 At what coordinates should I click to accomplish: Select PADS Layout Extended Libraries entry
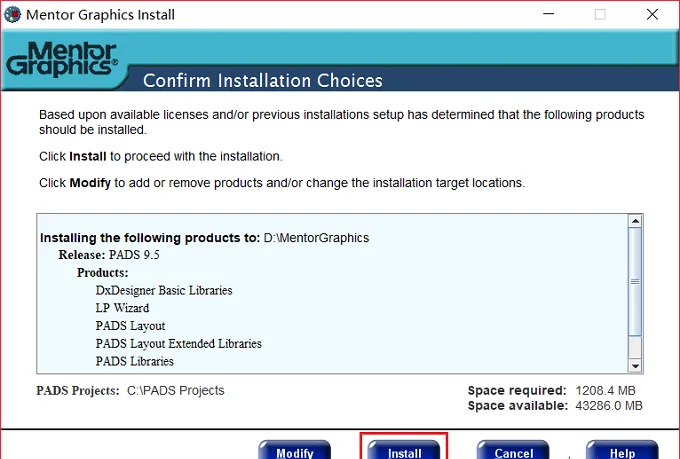tap(179, 344)
